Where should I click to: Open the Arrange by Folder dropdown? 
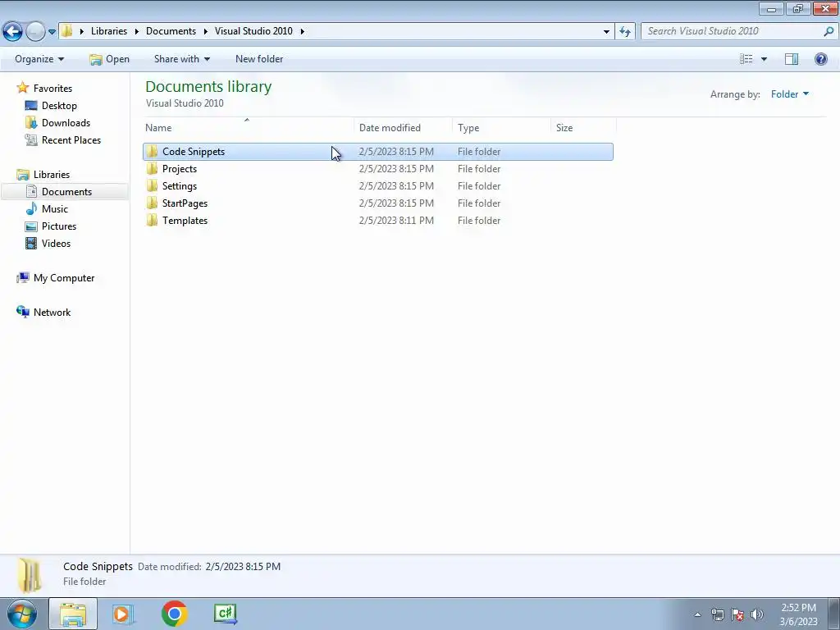(790, 94)
